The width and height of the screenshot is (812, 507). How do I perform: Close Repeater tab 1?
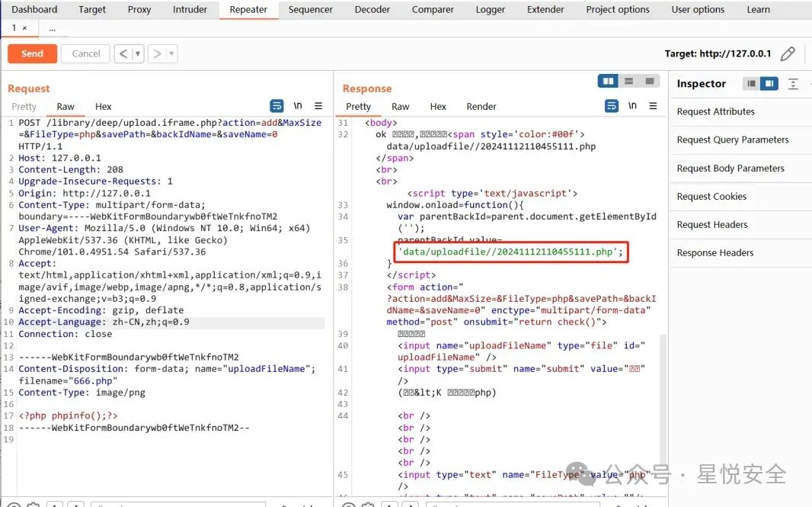[x=25, y=28]
